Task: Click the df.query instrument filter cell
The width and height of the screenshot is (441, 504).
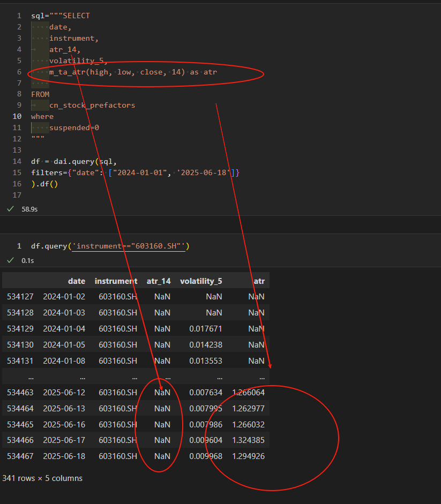Action: pos(110,246)
